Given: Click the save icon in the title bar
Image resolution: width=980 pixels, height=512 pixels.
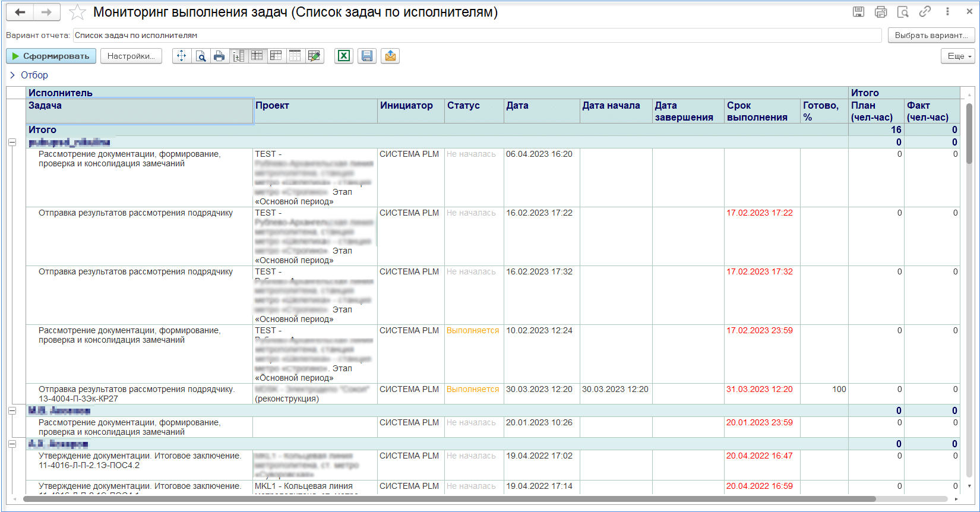Looking at the screenshot, I should (859, 12).
